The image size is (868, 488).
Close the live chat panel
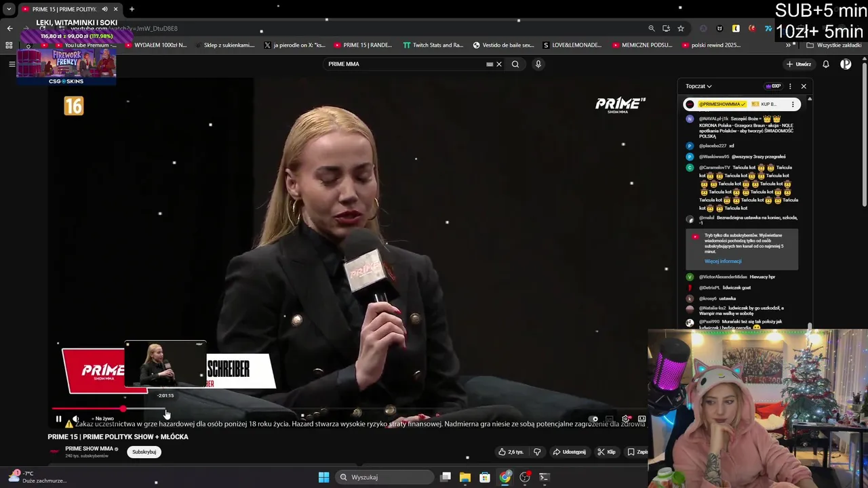point(804,86)
